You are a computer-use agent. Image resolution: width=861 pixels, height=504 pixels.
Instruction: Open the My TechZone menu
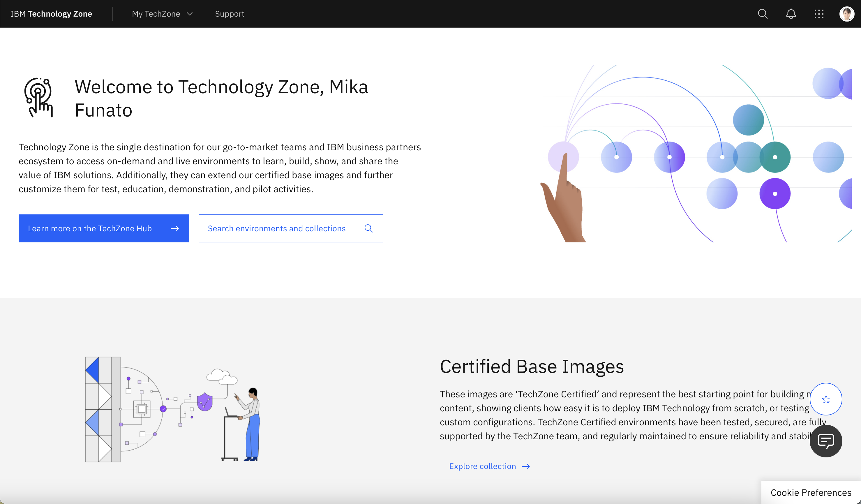(156, 14)
